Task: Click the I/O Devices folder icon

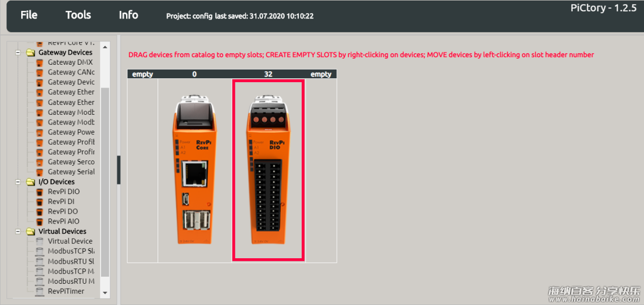Action: pos(31,182)
